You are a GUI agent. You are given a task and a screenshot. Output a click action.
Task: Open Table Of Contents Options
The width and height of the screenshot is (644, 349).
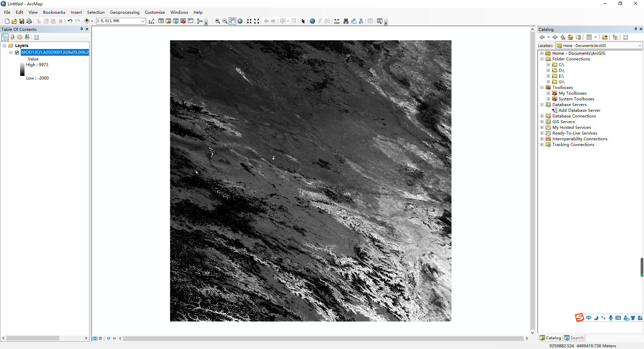click(37, 37)
